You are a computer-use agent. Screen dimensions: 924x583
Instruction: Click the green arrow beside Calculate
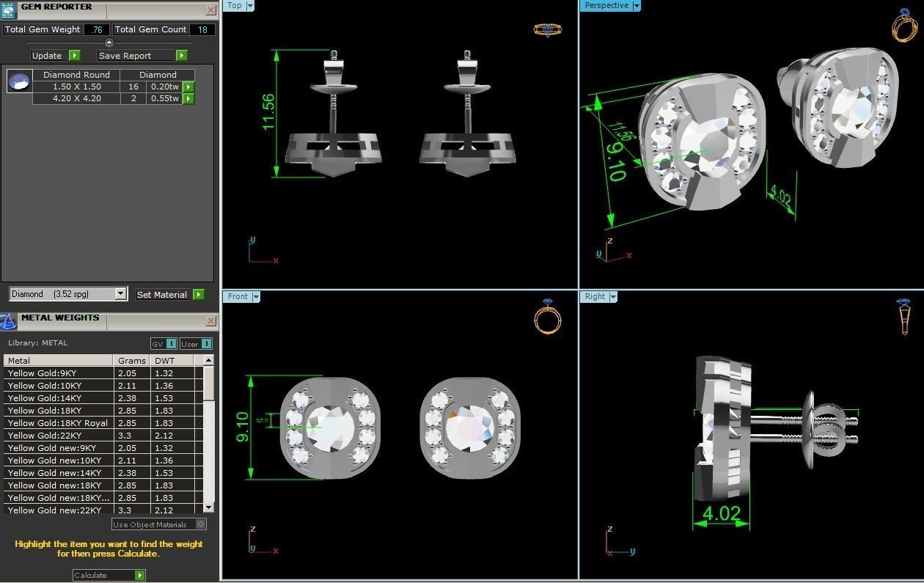pos(139,575)
